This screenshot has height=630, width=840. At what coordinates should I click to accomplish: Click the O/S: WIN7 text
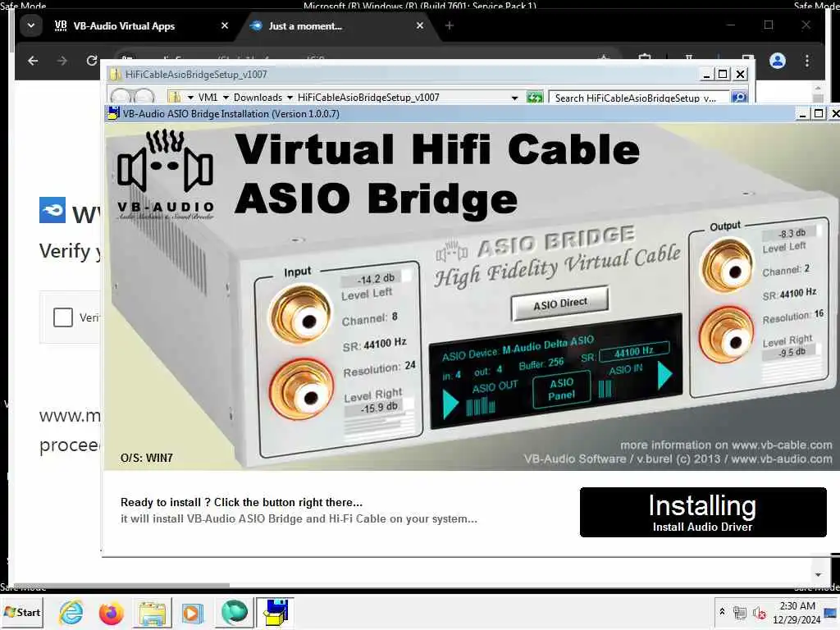[x=146, y=458]
